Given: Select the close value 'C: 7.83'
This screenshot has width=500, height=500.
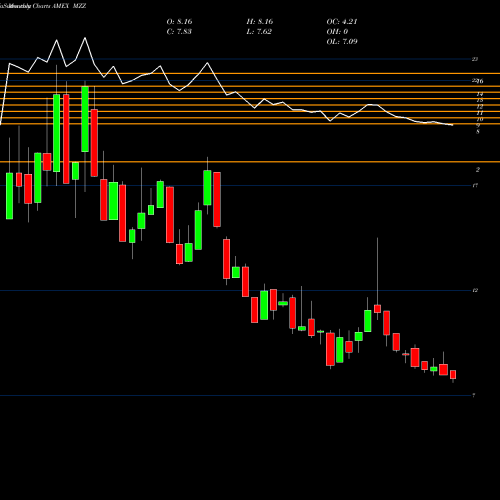Looking at the screenshot, I should coord(179,32).
